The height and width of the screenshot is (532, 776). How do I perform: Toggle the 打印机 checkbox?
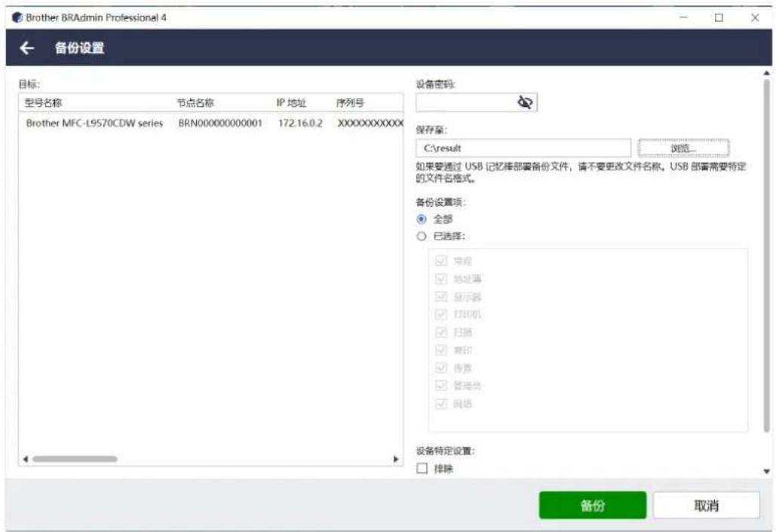[440, 314]
